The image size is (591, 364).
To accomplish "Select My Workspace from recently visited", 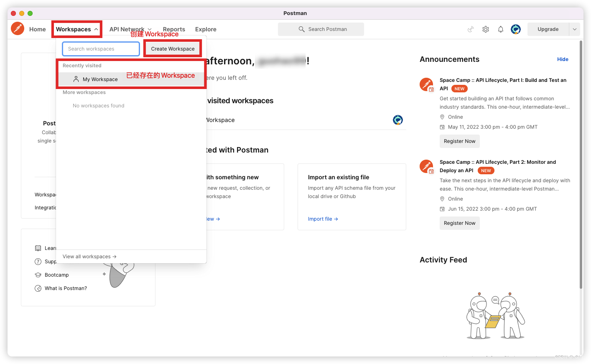I will pos(131,79).
